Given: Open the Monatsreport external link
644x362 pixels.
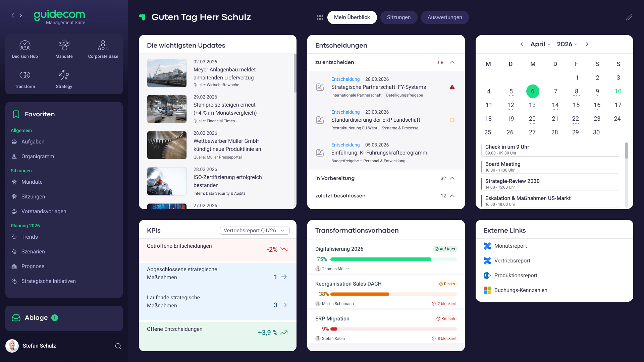Looking at the screenshot, I should [510, 246].
